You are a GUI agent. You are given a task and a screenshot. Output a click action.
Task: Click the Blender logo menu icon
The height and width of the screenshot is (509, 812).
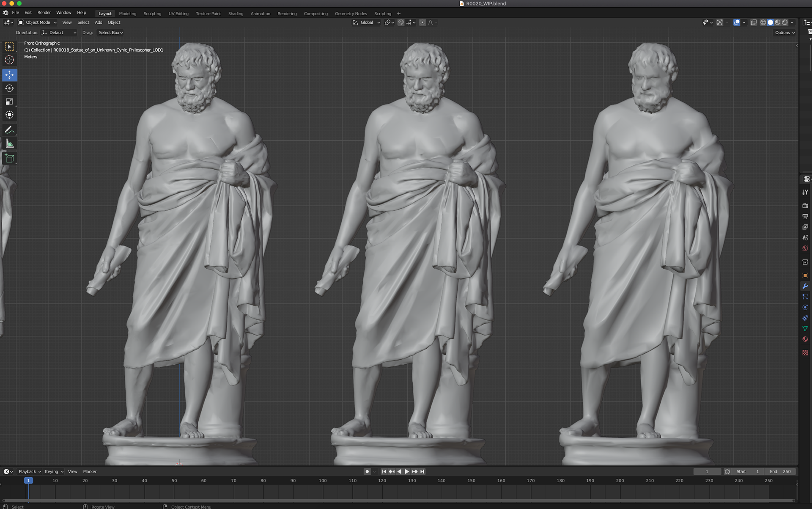click(5, 13)
